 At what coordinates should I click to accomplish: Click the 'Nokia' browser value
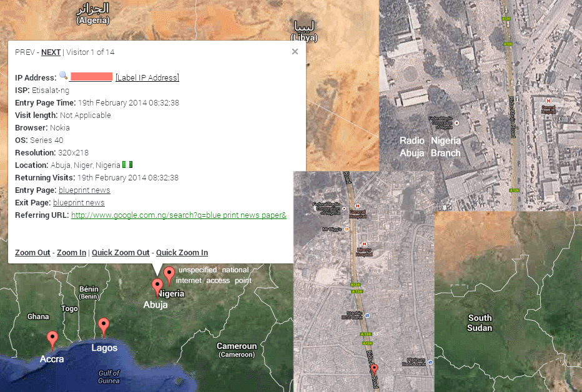point(60,127)
